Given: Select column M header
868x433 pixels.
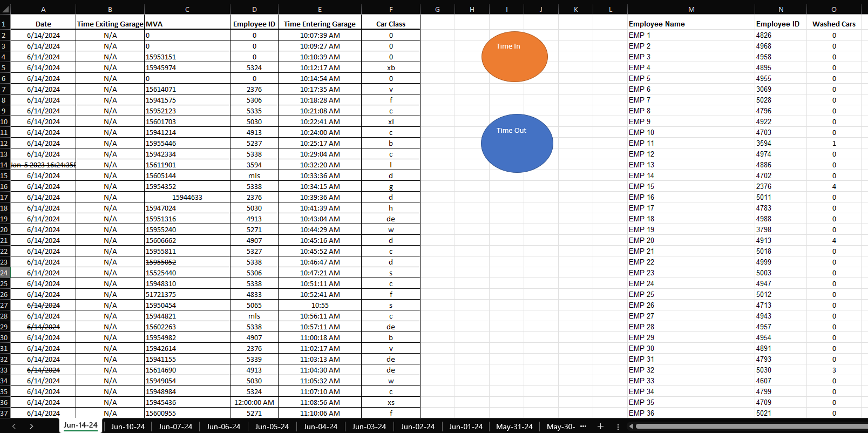Looking at the screenshot, I should tap(691, 10).
